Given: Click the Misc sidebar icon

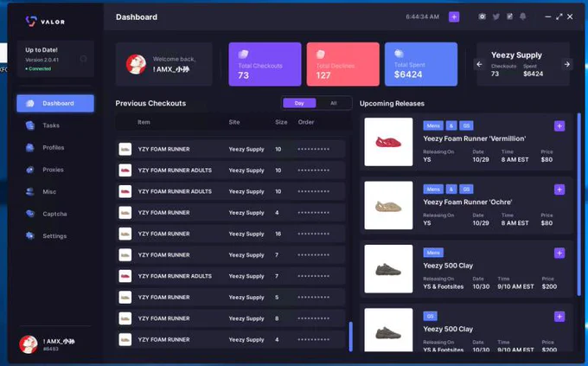Looking at the screenshot, I should pyautogui.click(x=30, y=192).
